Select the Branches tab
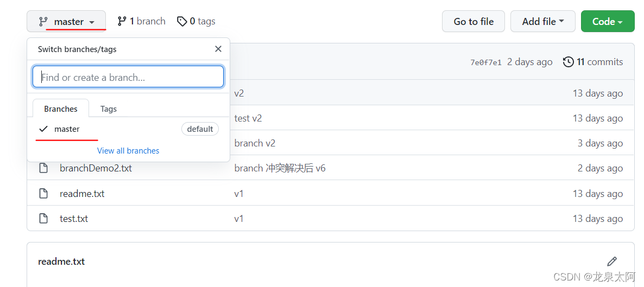 [x=61, y=109]
